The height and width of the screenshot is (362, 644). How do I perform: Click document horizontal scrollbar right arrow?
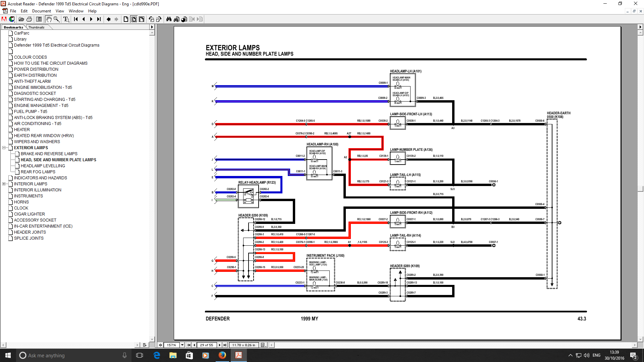point(635,345)
